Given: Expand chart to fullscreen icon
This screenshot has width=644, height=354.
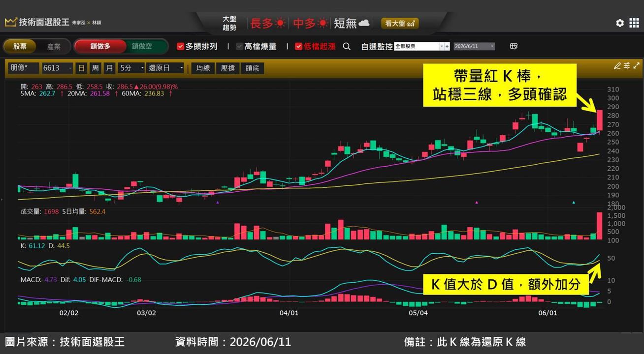Looking at the screenshot, I should point(637,65).
